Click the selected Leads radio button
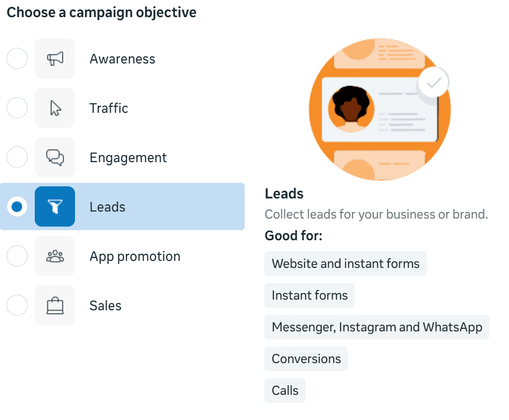 tap(17, 206)
